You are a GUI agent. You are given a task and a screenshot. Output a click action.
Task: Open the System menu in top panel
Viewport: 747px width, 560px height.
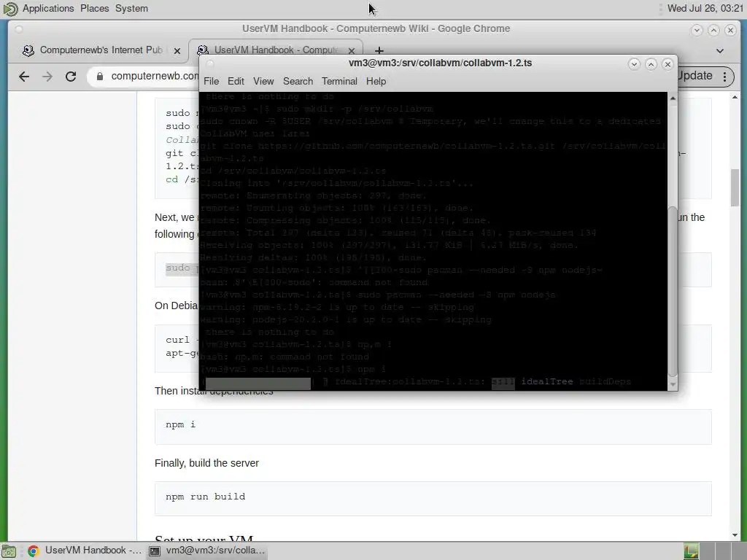(131, 9)
